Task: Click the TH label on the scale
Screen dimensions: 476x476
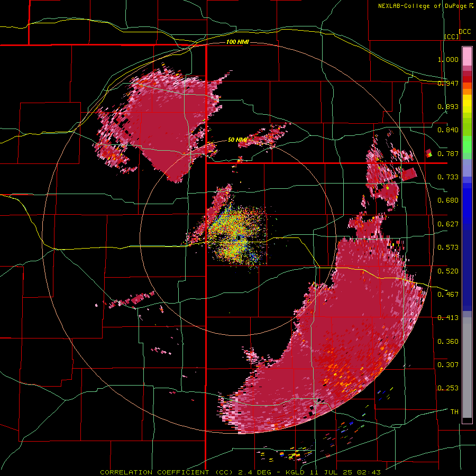Action: point(454,412)
